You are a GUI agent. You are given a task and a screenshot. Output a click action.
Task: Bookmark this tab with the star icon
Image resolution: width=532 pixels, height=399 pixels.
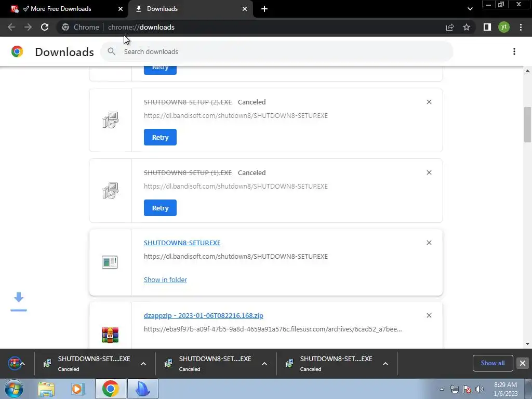(x=467, y=27)
